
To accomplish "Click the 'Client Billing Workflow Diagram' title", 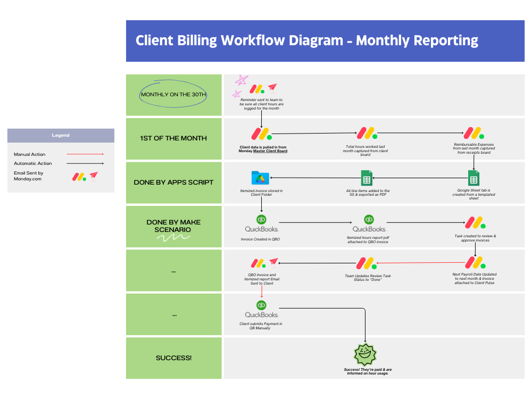I will tap(307, 40).
